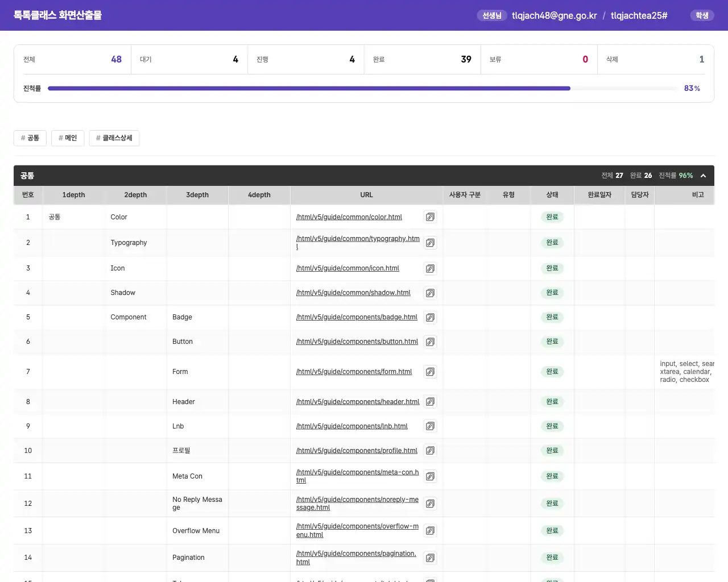
Task: Jump to the # 클래스상세 section
Action: tap(114, 138)
